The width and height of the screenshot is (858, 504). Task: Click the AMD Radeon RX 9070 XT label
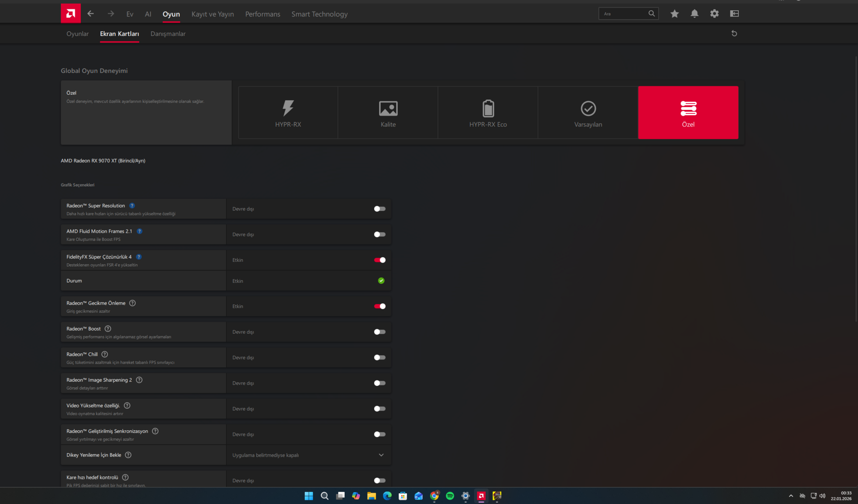(103, 161)
